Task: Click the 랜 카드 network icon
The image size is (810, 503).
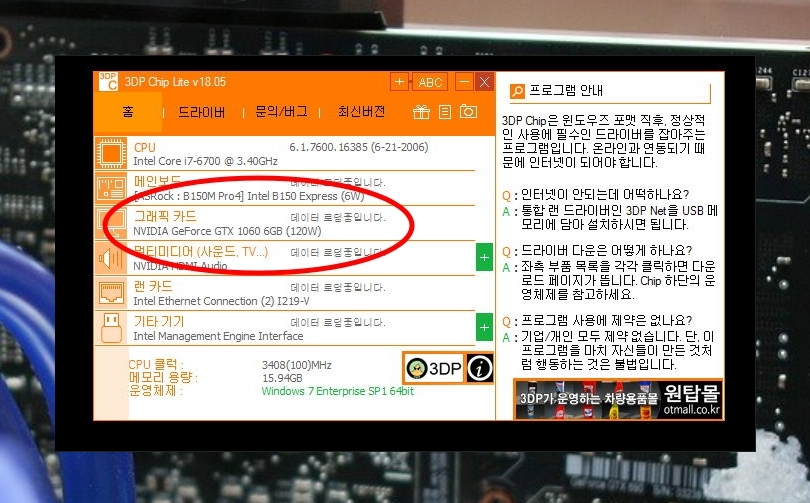Action: [x=111, y=293]
